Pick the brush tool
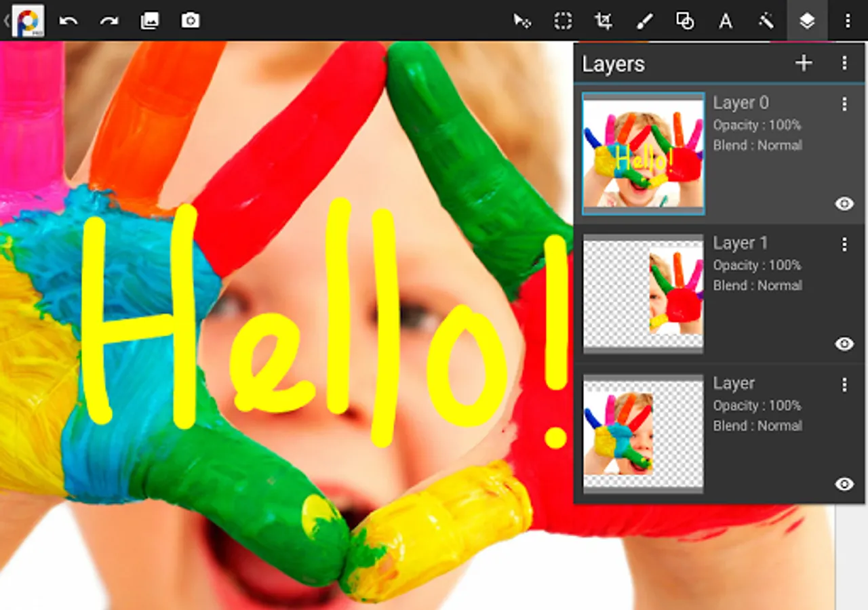 (x=644, y=21)
